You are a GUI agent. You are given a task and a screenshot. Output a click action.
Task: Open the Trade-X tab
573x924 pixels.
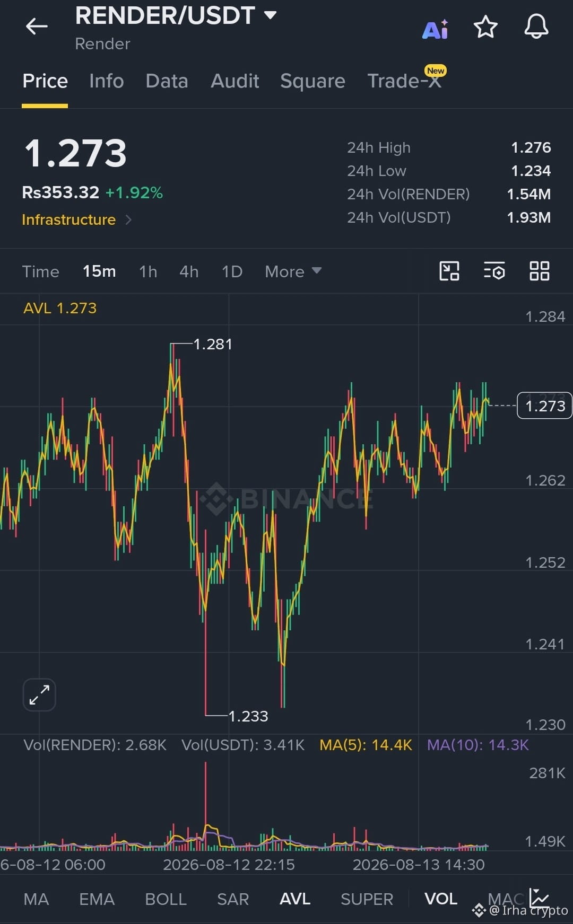click(404, 81)
